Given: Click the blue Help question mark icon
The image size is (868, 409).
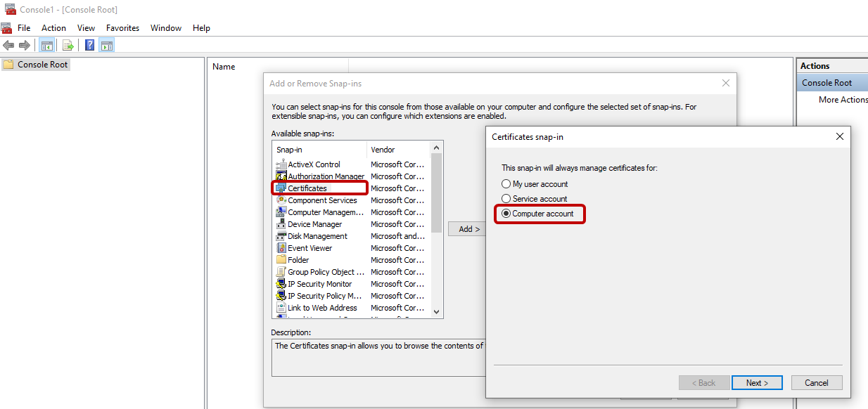Looking at the screenshot, I should tap(90, 46).
